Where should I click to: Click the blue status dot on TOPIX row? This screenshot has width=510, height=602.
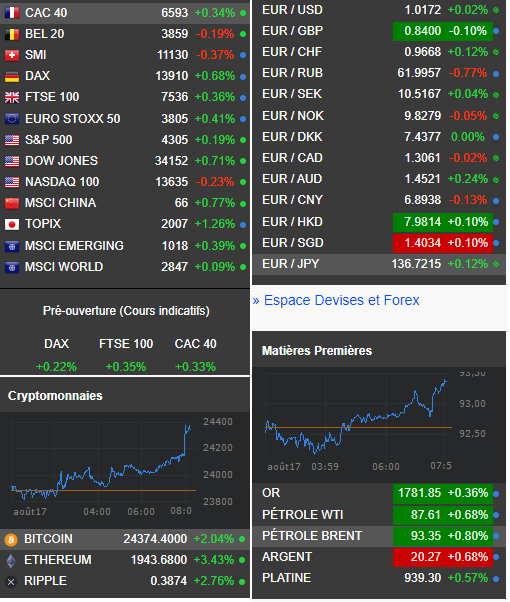pyautogui.click(x=243, y=225)
